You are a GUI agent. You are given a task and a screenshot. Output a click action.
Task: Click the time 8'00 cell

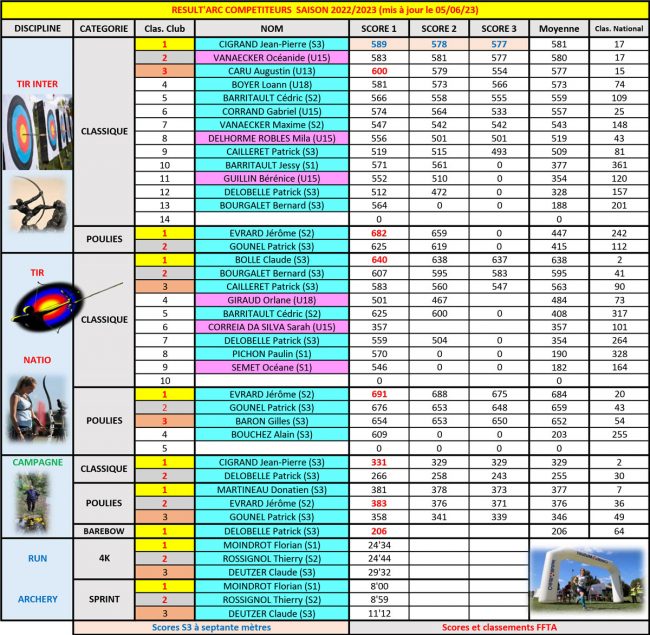379,586
